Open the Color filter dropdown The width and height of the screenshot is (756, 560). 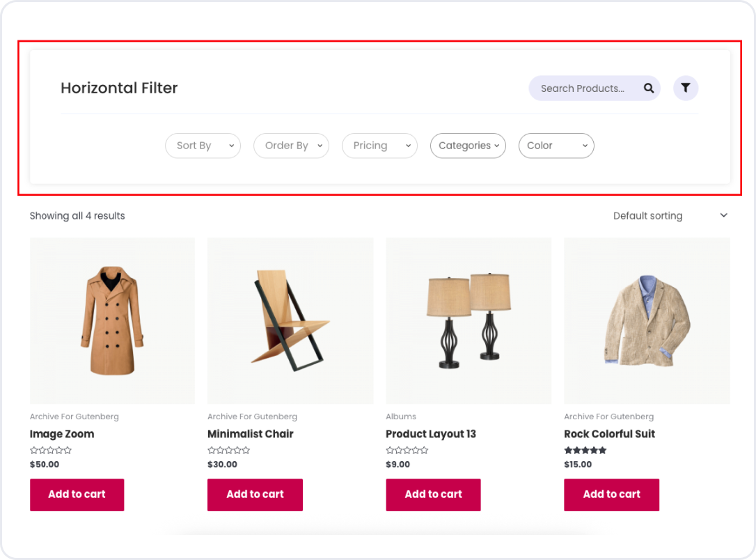coord(556,146)
